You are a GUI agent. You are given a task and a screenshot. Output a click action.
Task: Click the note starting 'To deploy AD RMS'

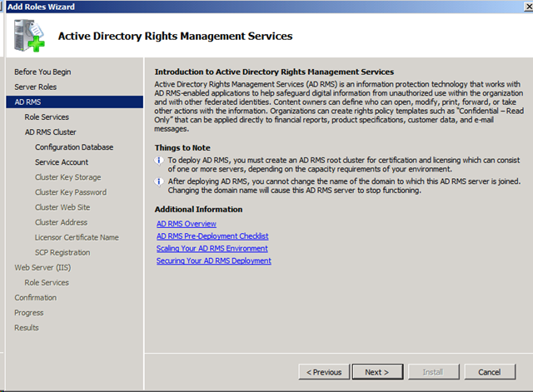pos(344,165)
